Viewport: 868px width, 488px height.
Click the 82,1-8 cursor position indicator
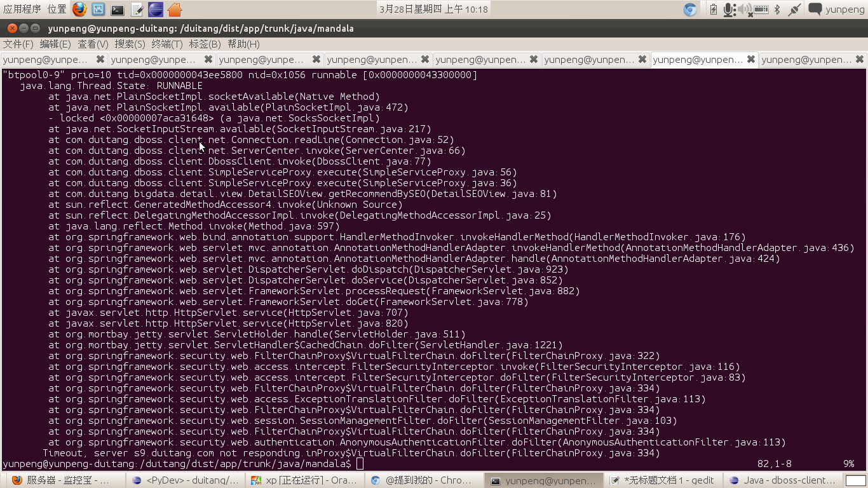(775, 464)
